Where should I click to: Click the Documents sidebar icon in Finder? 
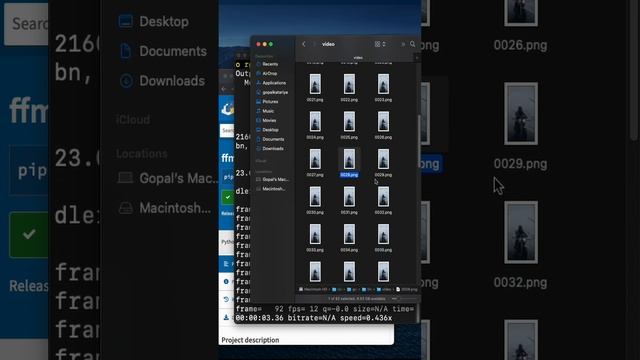tap(258, 139)
